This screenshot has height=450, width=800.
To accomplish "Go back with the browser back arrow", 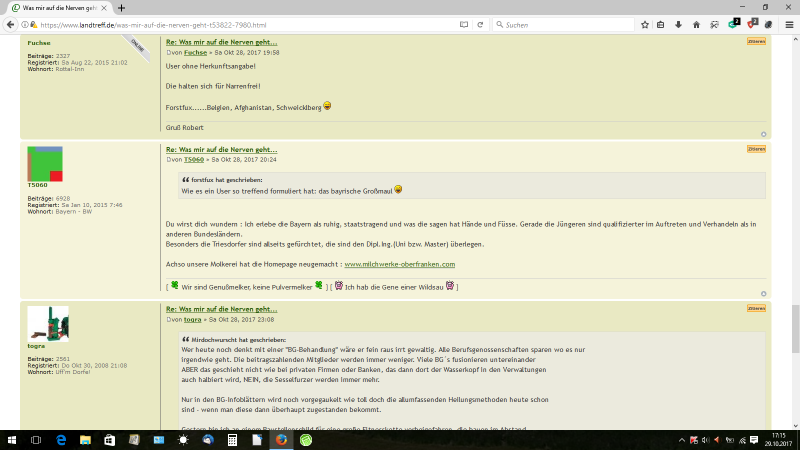I will coord(10,24).
